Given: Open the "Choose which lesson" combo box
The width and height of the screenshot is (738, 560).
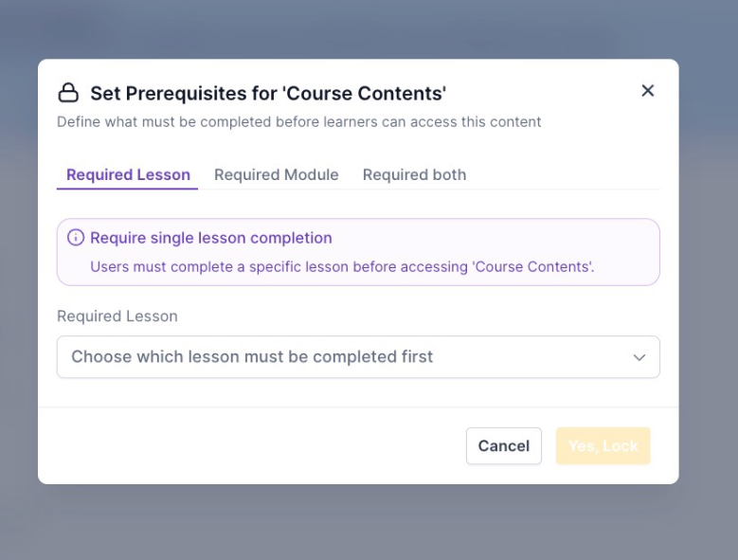Looking at the screenshot, I should pos(357,357).
